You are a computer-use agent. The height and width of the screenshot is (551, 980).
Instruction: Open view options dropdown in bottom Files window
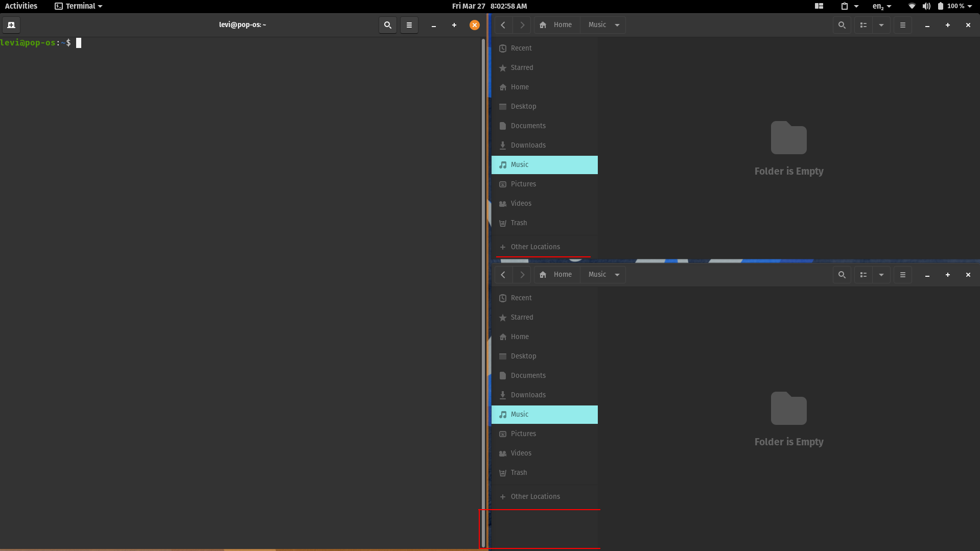881,275
